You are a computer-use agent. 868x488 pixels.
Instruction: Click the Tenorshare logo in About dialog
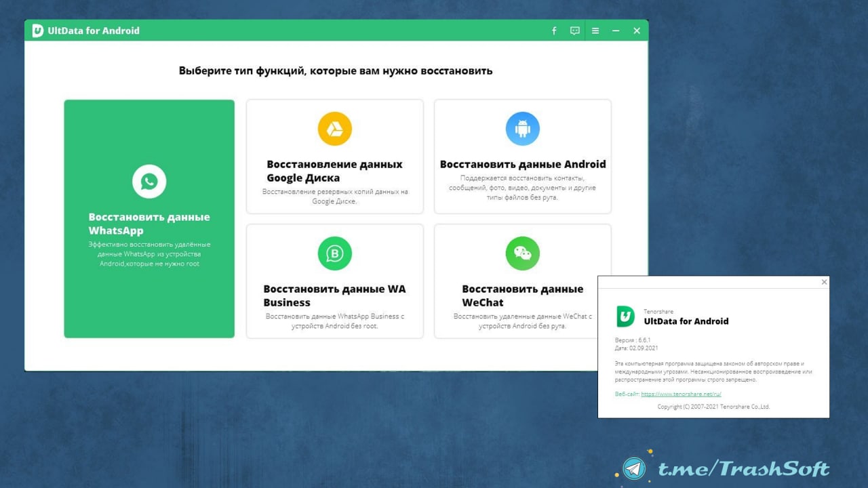pos(625,316)
